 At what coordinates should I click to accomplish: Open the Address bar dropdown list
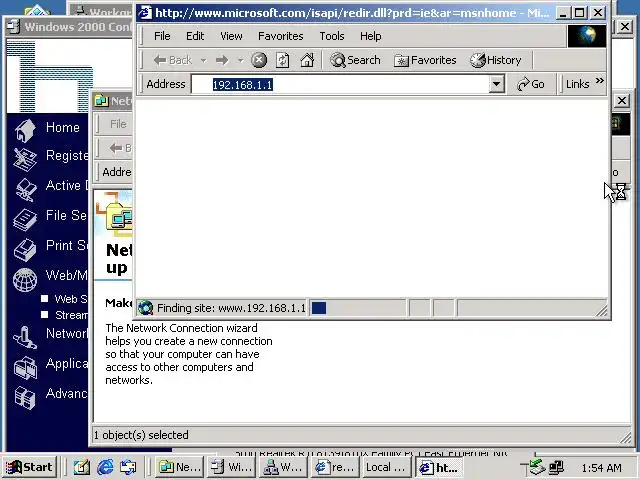click(496, 84)
